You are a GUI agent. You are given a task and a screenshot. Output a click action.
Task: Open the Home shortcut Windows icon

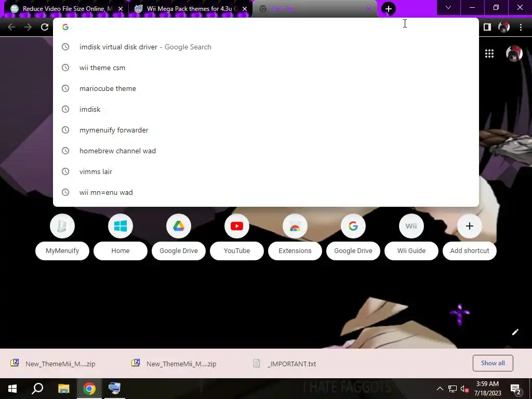pyautogui.click(x=121, y=226)
